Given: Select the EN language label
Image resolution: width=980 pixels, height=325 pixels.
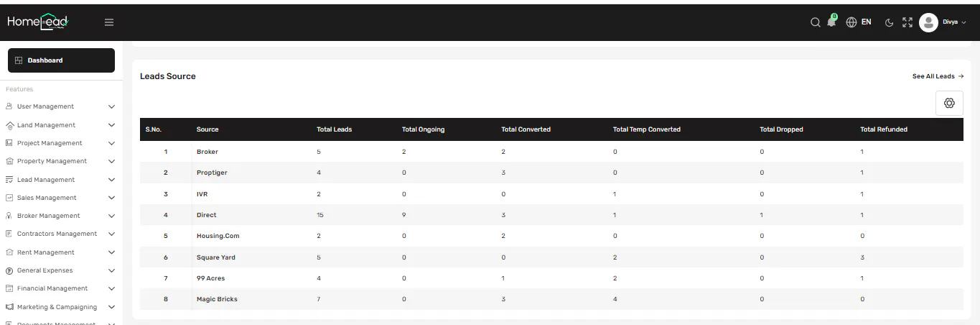Looking at the screenshot, I should 866,22.
